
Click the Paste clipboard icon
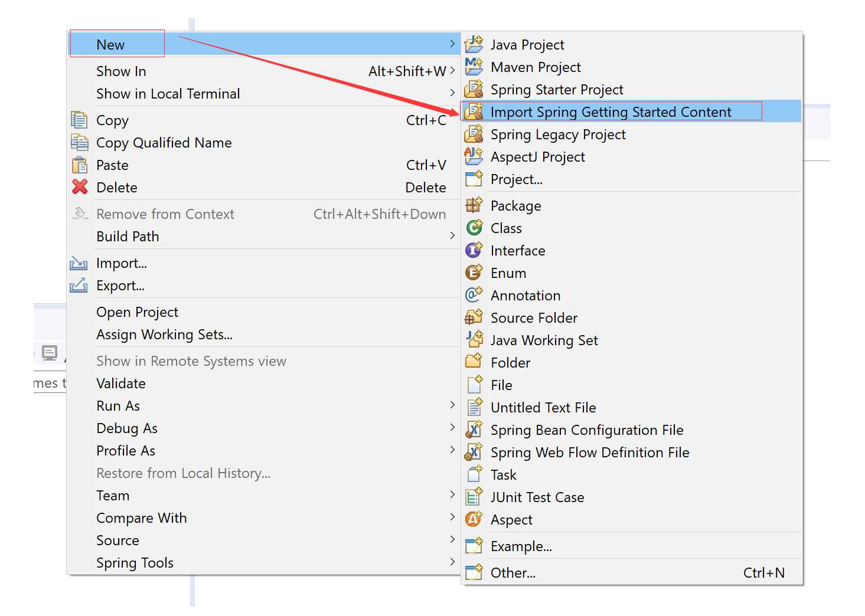79,165
